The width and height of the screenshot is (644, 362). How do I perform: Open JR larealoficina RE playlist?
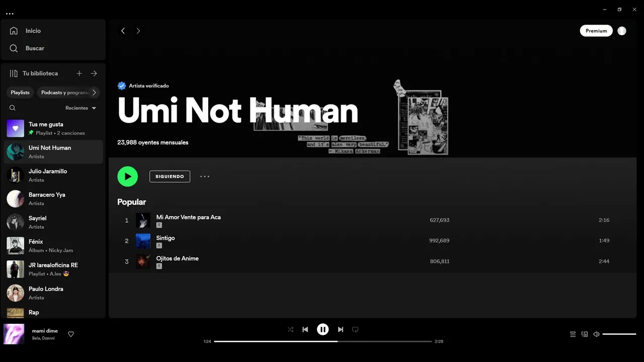point(53,269)
